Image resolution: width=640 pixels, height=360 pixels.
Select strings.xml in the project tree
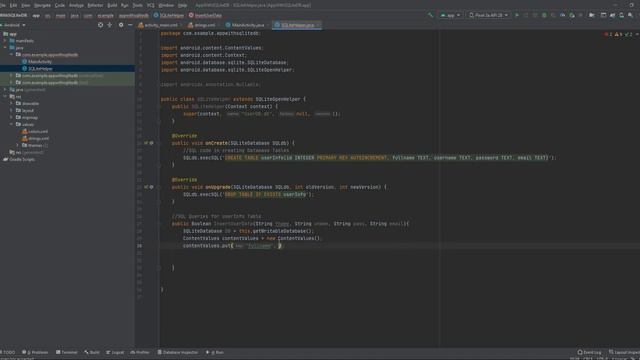(x=36, y=138)
